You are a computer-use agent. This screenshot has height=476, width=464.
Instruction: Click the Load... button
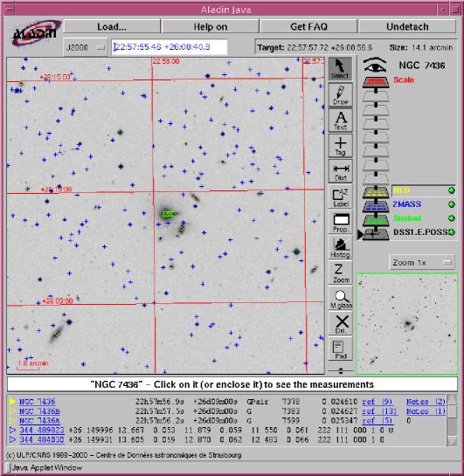click(112, 27)
